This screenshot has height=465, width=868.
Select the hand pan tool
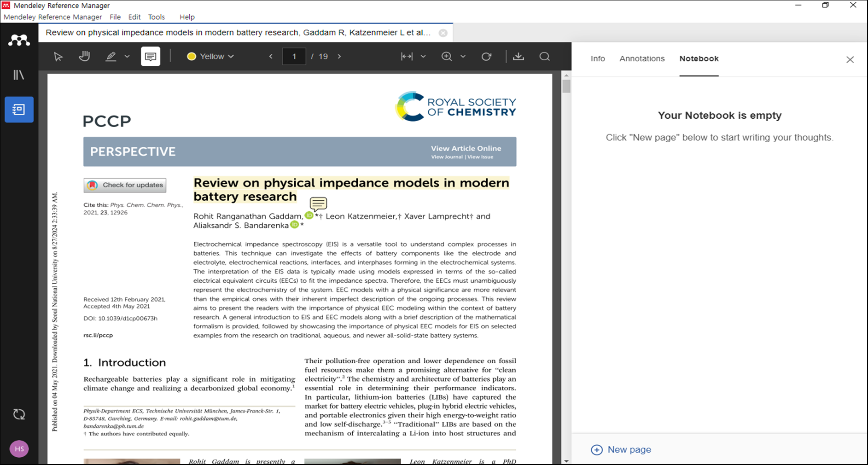[84, 56]
